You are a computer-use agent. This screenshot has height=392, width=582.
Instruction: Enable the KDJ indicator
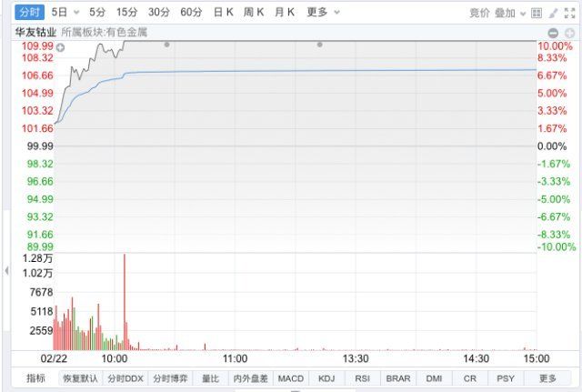click(326, 378)
